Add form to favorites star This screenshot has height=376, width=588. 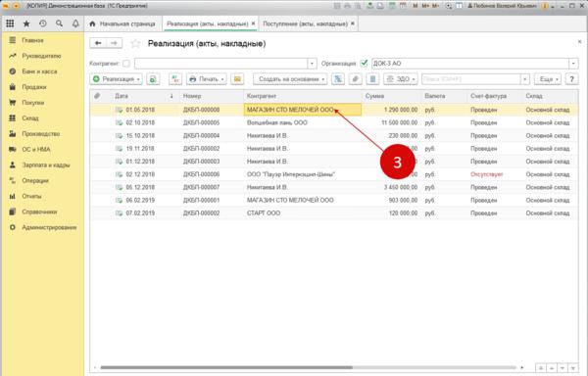[135, 44]
